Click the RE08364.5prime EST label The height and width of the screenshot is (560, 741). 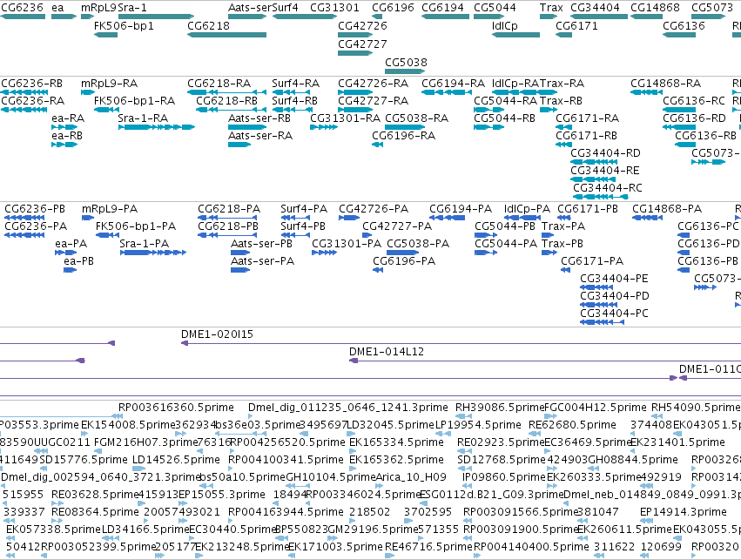coord(95,512)
